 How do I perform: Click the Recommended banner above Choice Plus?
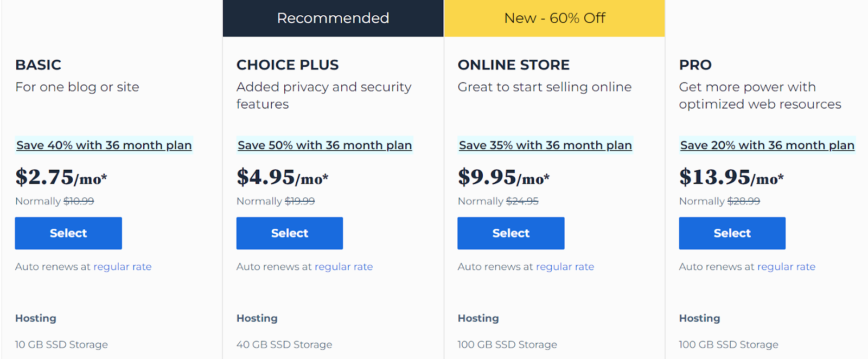point(333,18)
